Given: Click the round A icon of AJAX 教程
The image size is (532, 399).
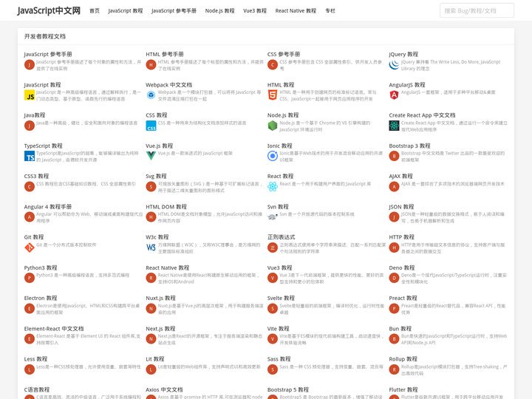Looking at the screenshot, I should [394, 186].
